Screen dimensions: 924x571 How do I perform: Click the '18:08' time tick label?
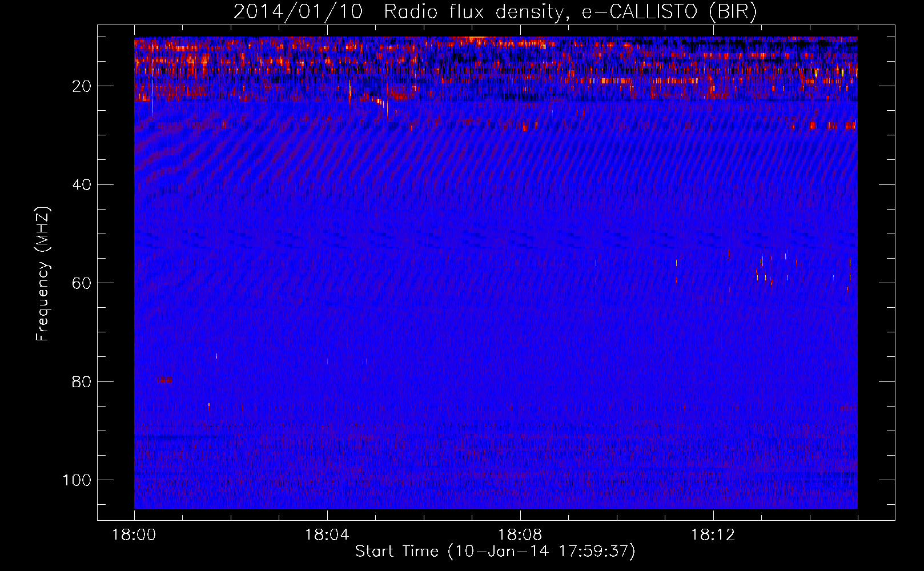click(520, 535)
